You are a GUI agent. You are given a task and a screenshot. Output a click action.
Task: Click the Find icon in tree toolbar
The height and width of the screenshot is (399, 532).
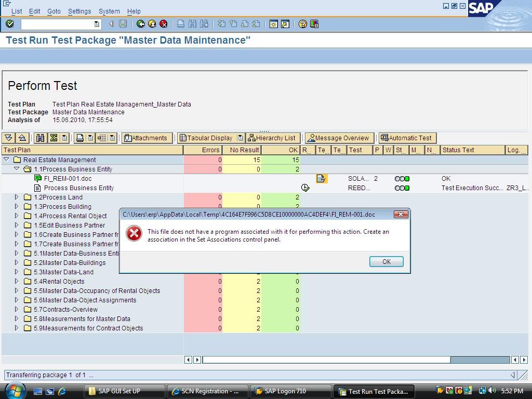41,138
